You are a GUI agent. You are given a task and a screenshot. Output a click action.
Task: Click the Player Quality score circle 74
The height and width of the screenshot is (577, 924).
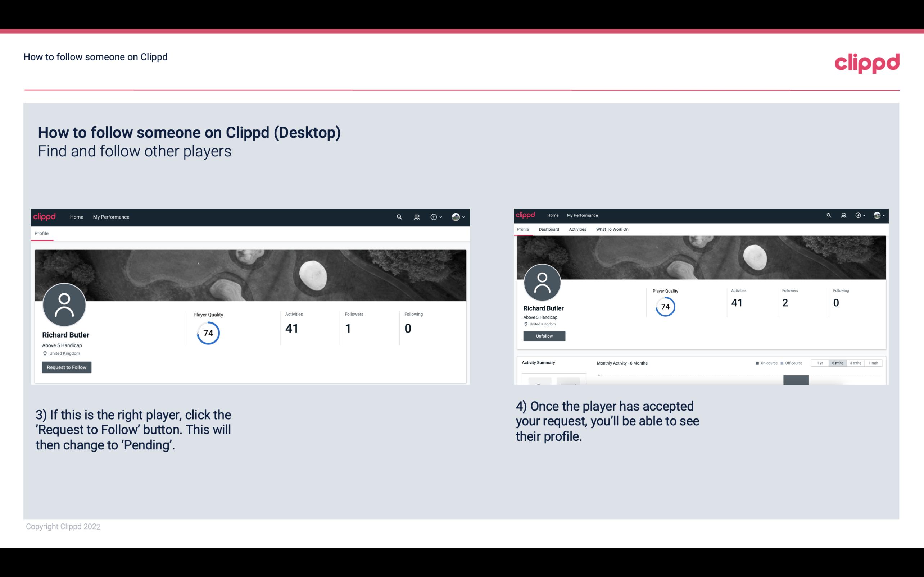click(208, 333)
